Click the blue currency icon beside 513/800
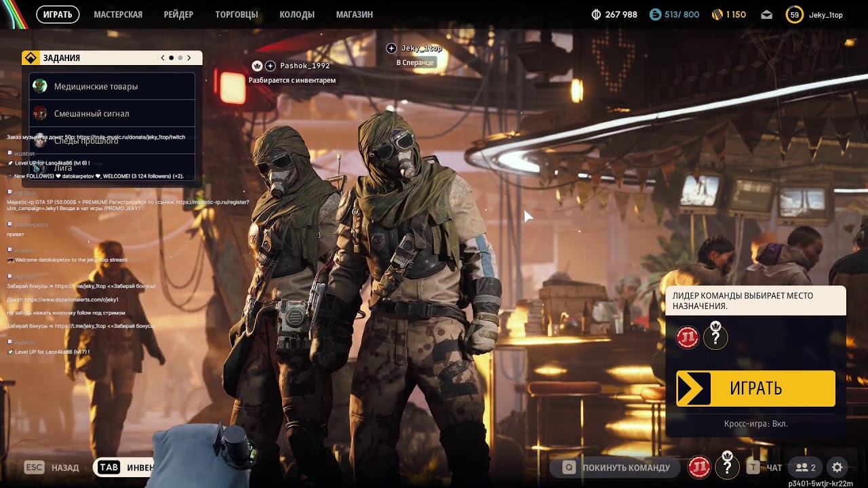The height and width of the screenshot is (488, 868). [x=655, y=14]
